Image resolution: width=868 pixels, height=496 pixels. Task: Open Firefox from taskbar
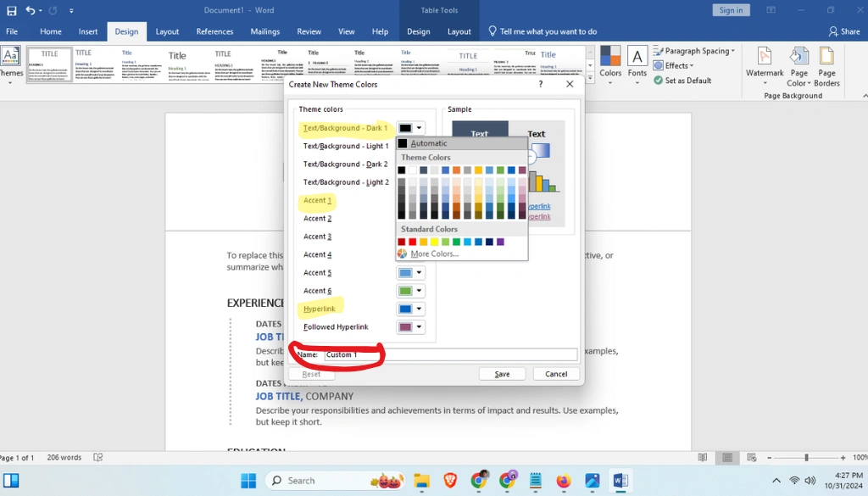click(x=564, y=481)
